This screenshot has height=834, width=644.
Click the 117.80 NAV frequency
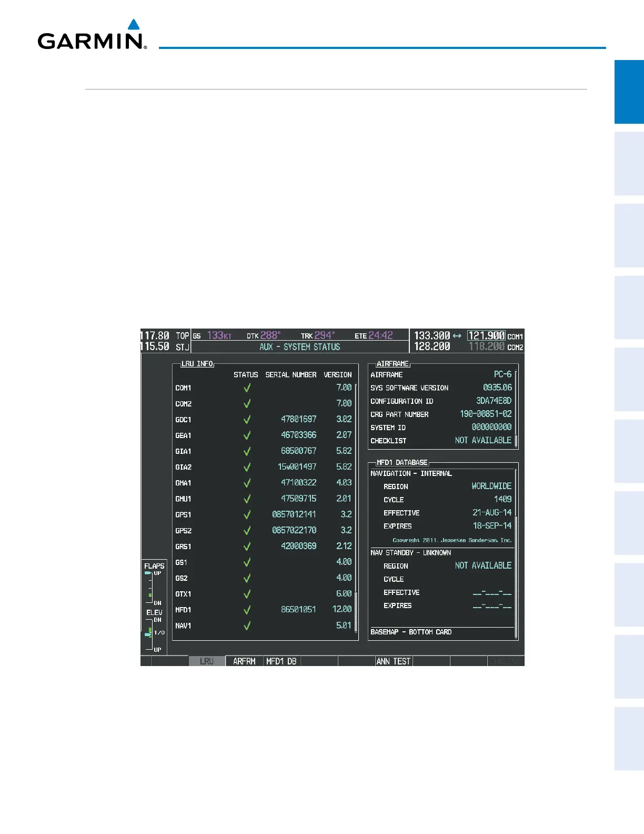pos(155,335)
